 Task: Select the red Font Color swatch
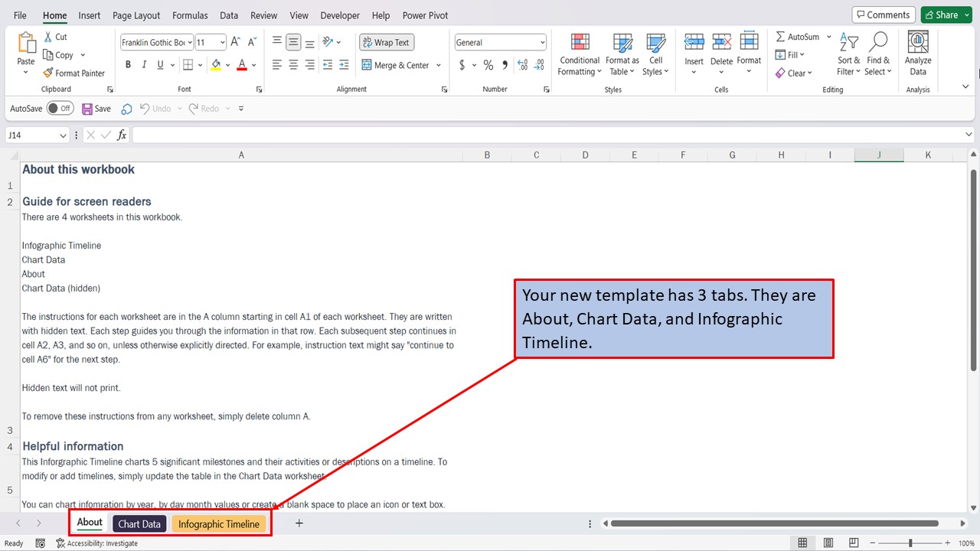[242, 64]
